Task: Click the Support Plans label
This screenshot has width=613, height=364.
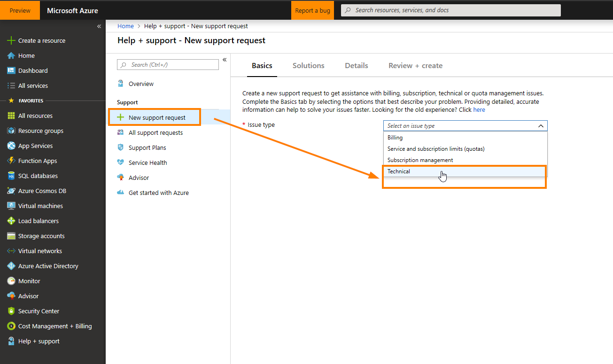Action: click(147, 148)
